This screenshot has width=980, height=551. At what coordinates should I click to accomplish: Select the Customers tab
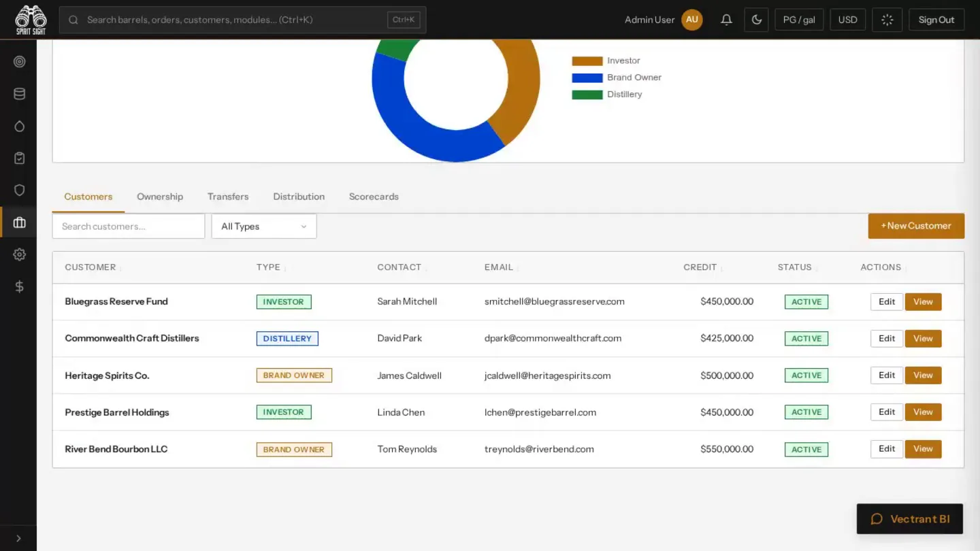pos(88,197)
